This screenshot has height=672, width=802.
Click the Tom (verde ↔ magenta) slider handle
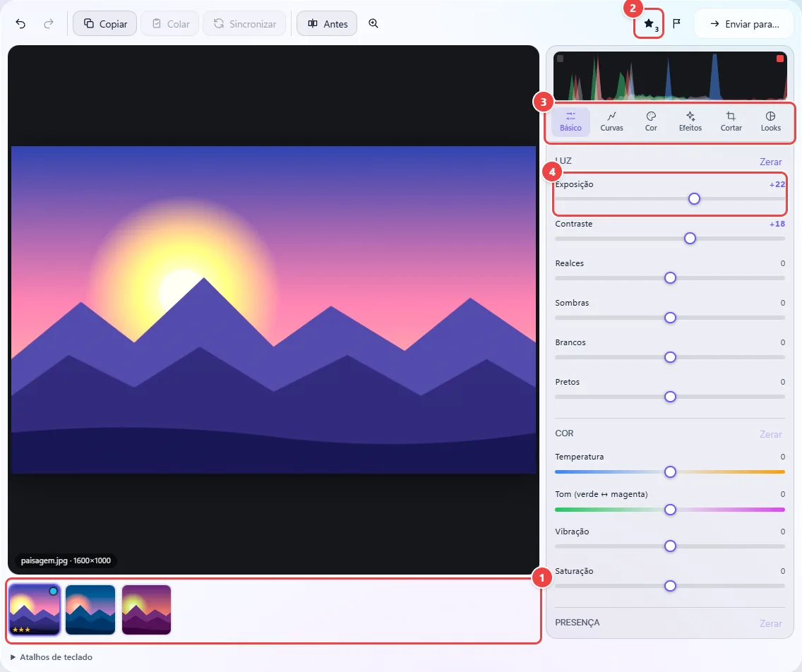(x=670, y=510)
